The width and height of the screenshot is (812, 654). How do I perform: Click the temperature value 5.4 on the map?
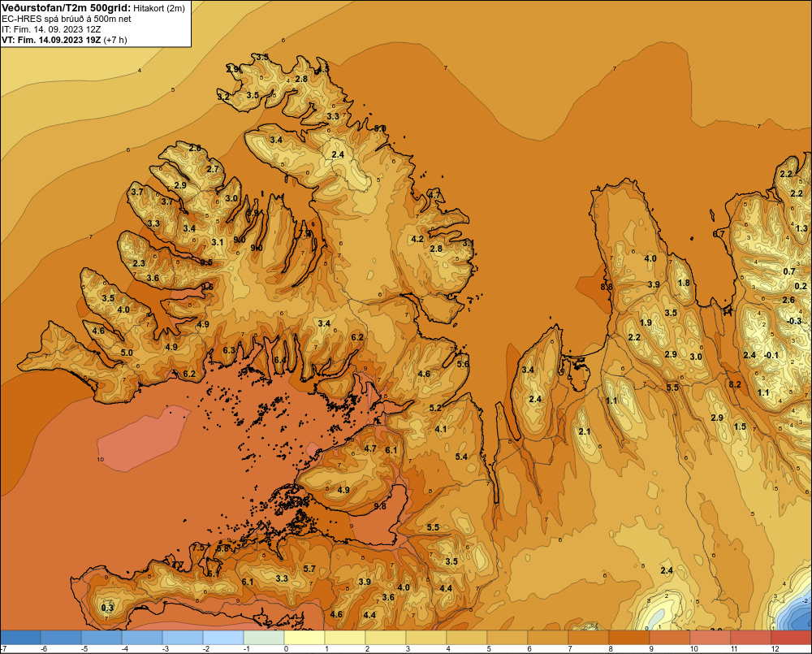coord(461,457)
